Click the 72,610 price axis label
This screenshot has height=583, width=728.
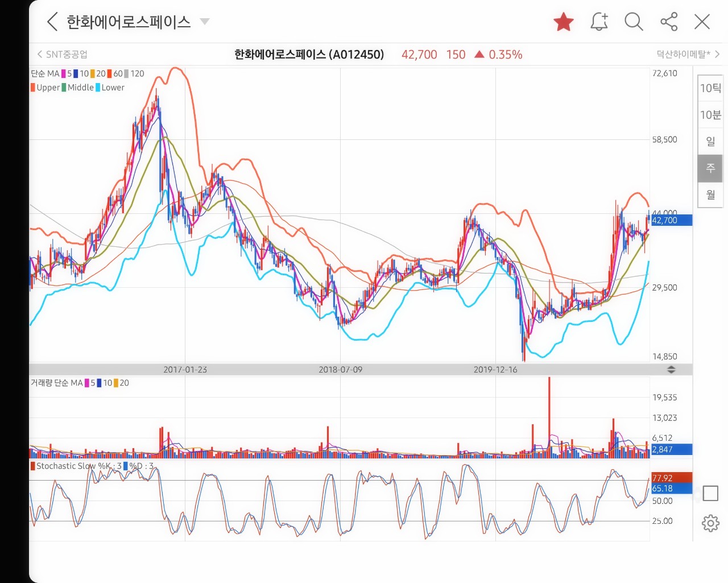pyautogui.click(x=664, y=73)
